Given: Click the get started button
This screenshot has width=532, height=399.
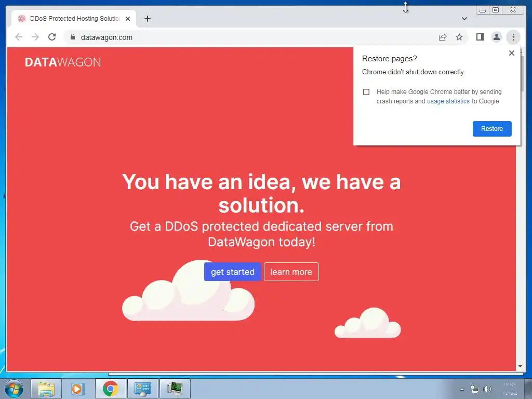Looking at the screenshot, I should coord(232,272).
